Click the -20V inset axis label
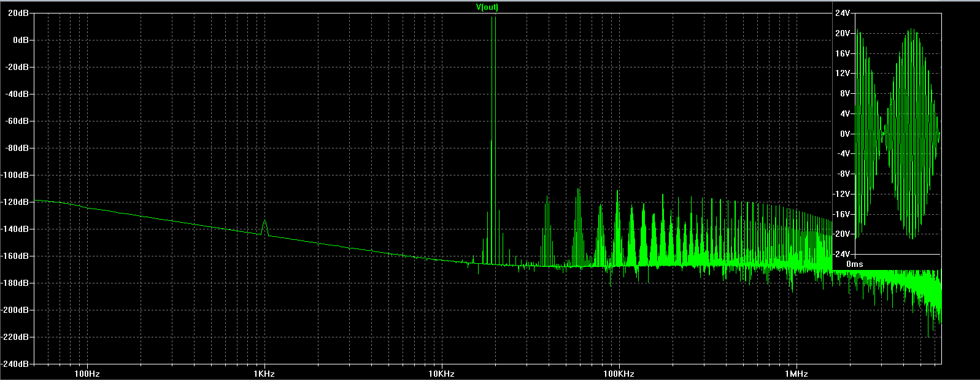 [841, 234]
